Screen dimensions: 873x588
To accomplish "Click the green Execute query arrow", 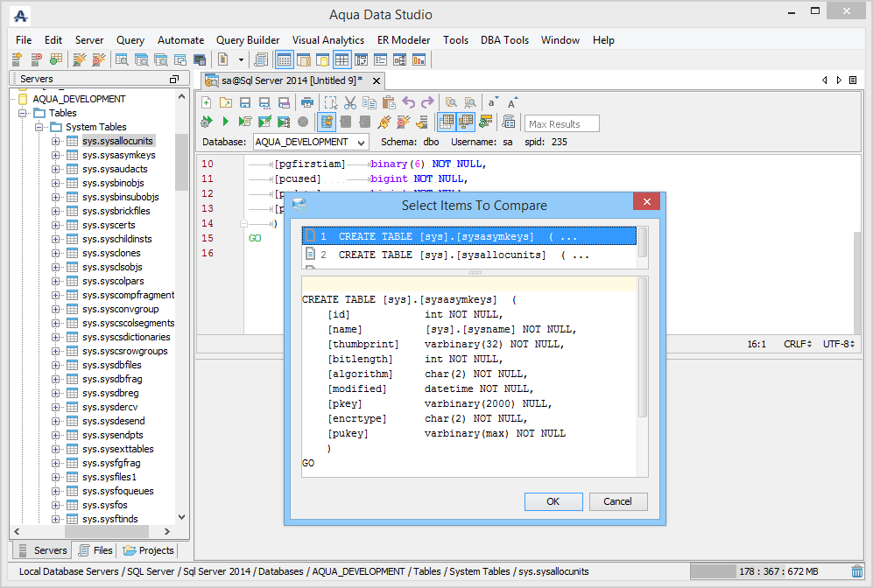I will (x=225, y=122).
